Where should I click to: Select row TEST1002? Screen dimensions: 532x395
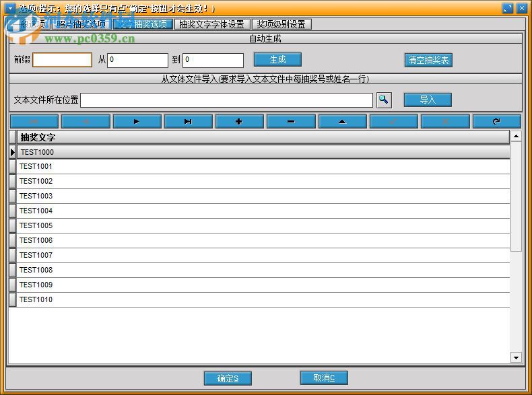(x=263, y=182)
